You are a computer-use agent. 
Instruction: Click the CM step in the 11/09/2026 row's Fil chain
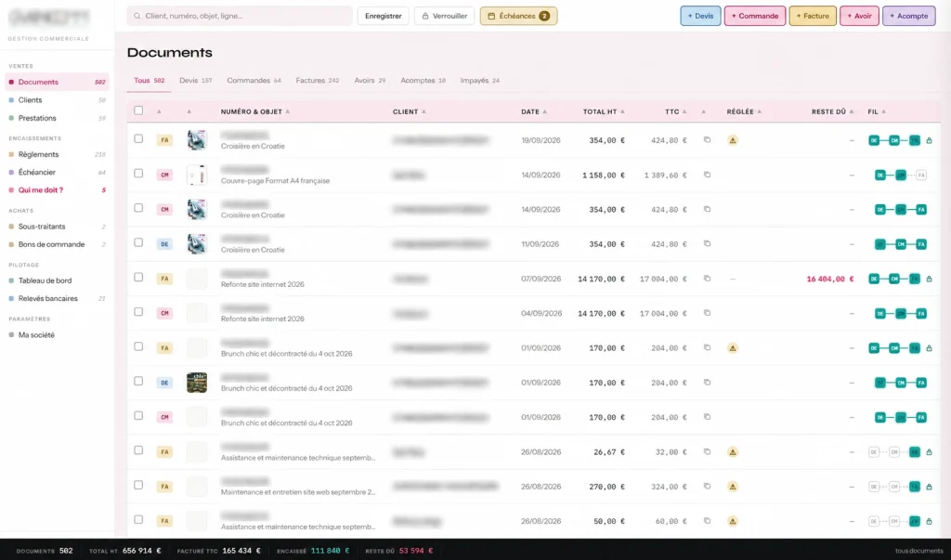click(x=901, y=244)
